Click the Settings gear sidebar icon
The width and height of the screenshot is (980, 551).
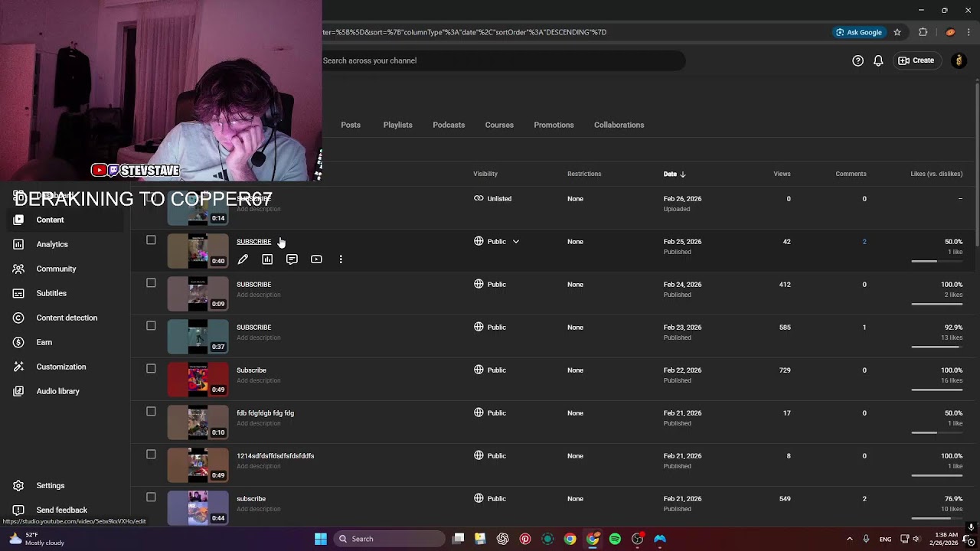point(18,485)
